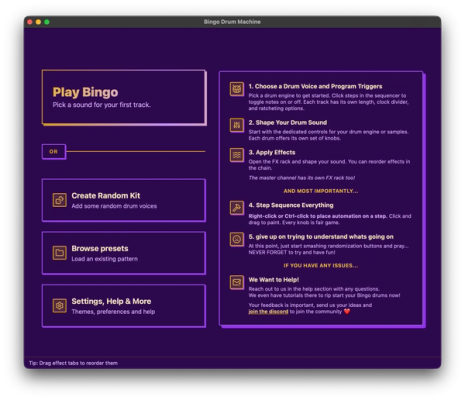Click the 'Load an existing pattern' subtitle
The width and height of the screenshot is (465, 400).
pyautogui.click(x=104, y=259)
